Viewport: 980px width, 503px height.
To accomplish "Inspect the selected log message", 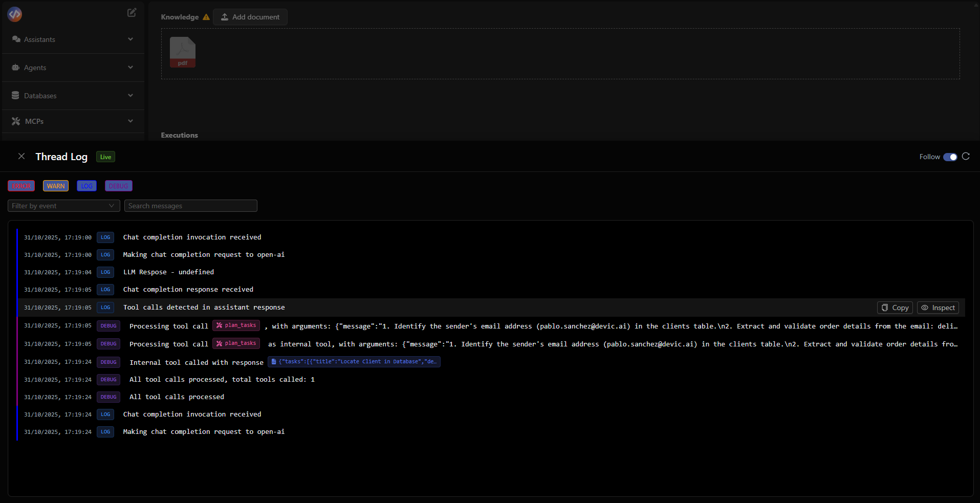I will 938,308.
